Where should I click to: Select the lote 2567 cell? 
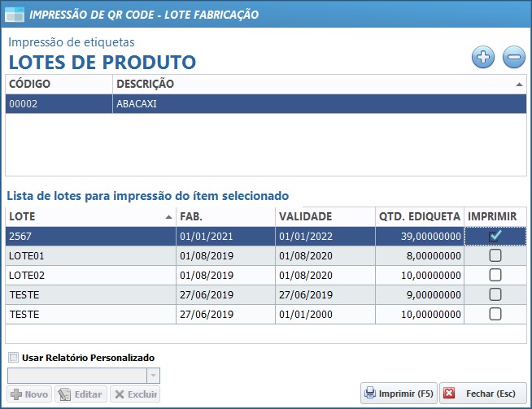click(90, 236)
